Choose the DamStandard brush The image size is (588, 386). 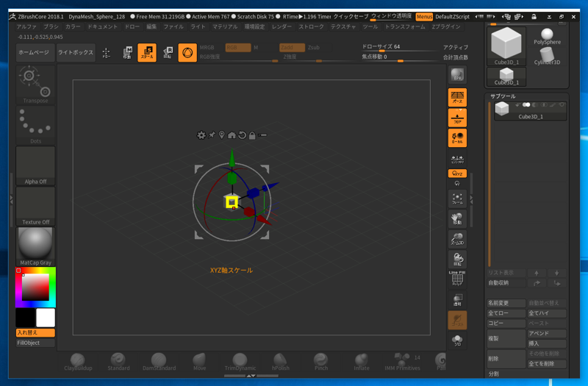(159, 361)
